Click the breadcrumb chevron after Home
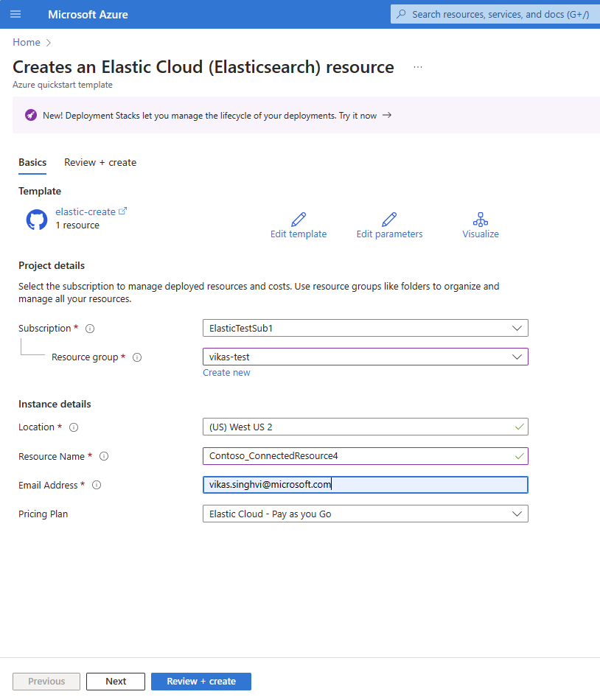This screenshot has height=700, width=600. click(49, 43)
